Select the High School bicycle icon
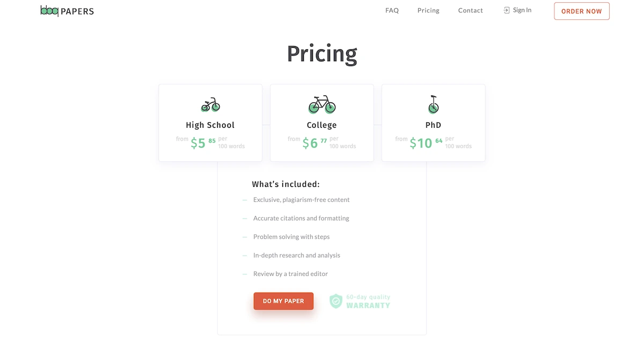The height and width of the screenshot is (342, 644). [x=210, y=104]
